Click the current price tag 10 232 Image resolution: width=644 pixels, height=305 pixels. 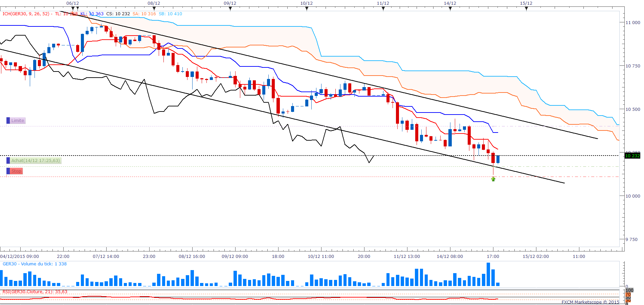pyautogui.click(x=632, y=156)
